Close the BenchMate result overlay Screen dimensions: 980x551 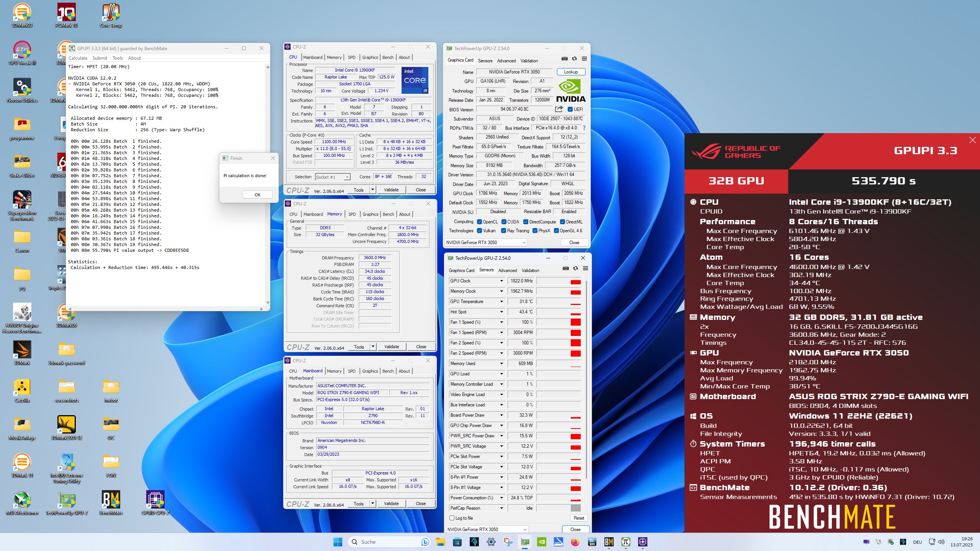[972, 140]
